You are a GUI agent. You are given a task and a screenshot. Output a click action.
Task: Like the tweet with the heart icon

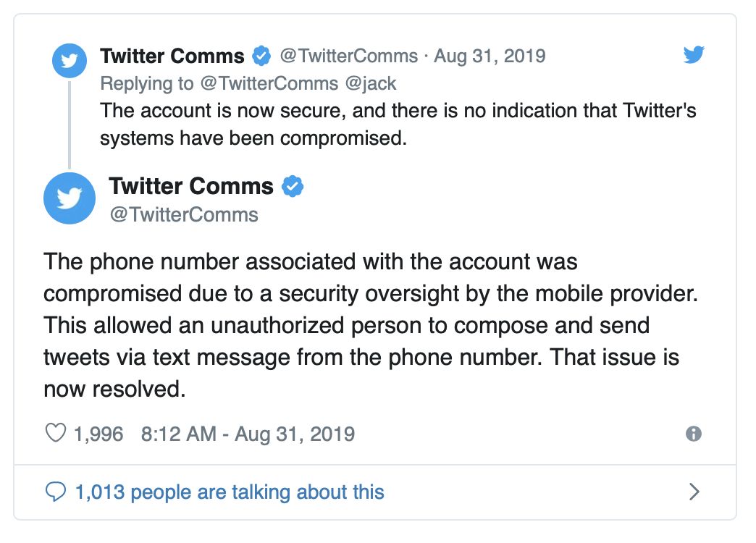pyautogui.click(x=56, y=434)
